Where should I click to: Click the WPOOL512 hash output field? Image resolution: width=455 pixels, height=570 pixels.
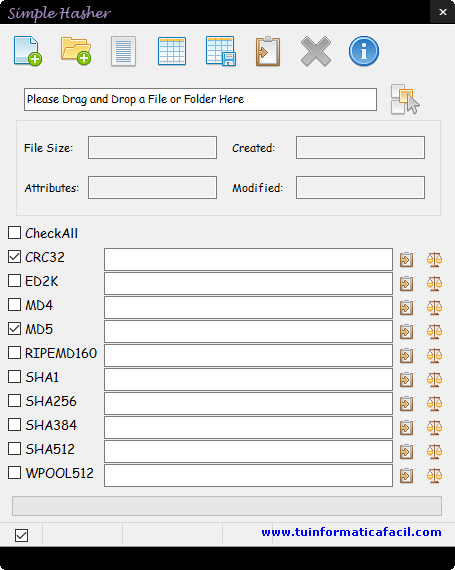click(248, 475)
